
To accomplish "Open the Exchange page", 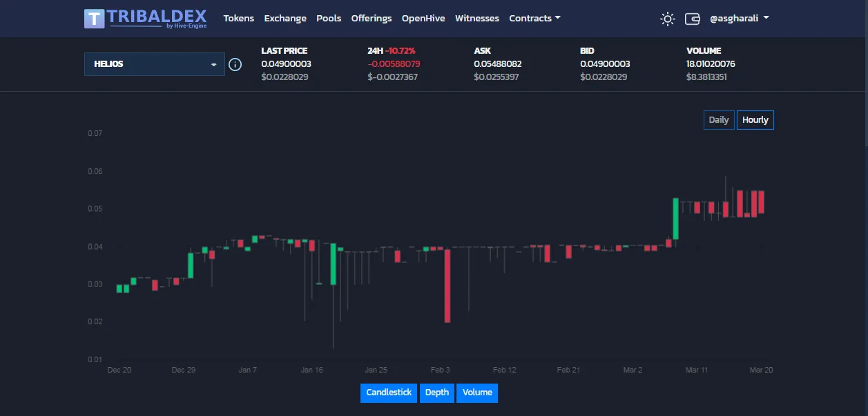I will 285,19.
